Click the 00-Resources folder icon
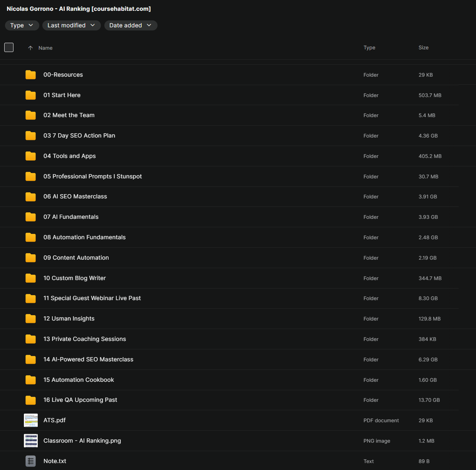This screenshot has width=476, height=470. tap(31, 75)
